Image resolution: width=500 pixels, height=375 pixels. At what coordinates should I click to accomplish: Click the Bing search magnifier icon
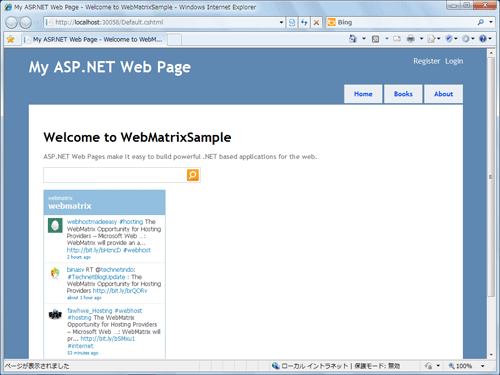coord(481,22)
